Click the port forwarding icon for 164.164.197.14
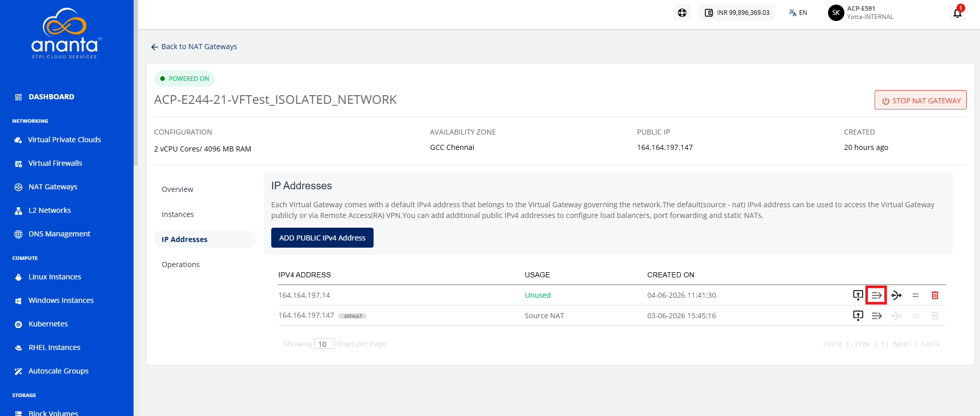Viewport: 980px width, 416px height. click(x=877, y=295)
